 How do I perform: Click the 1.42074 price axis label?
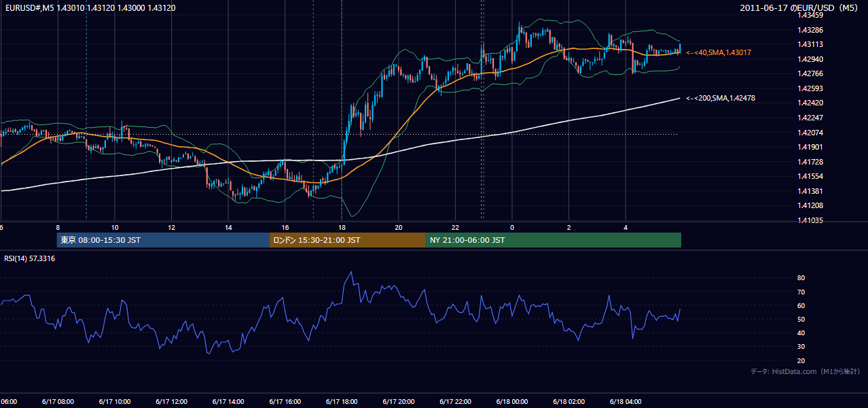pos(810,132)
